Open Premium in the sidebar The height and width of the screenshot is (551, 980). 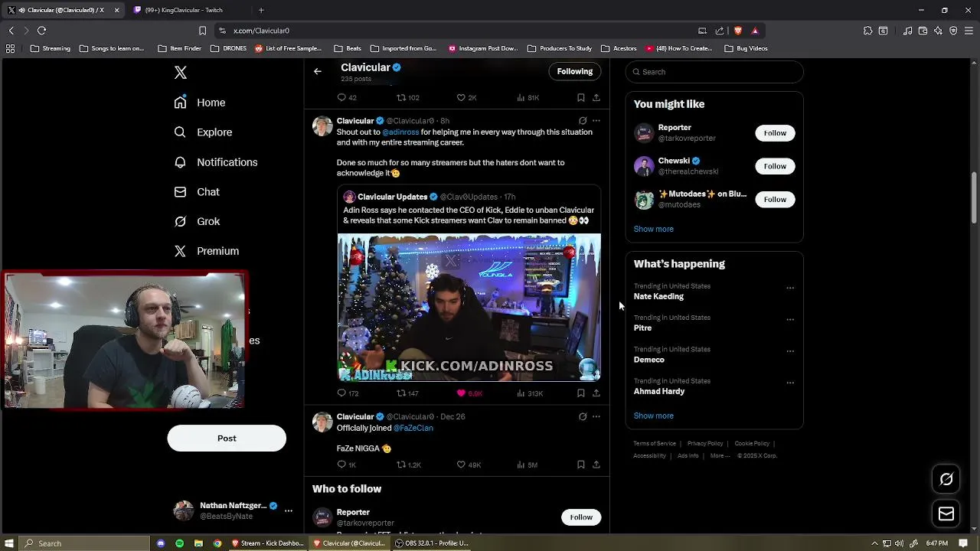click(207, 251)
